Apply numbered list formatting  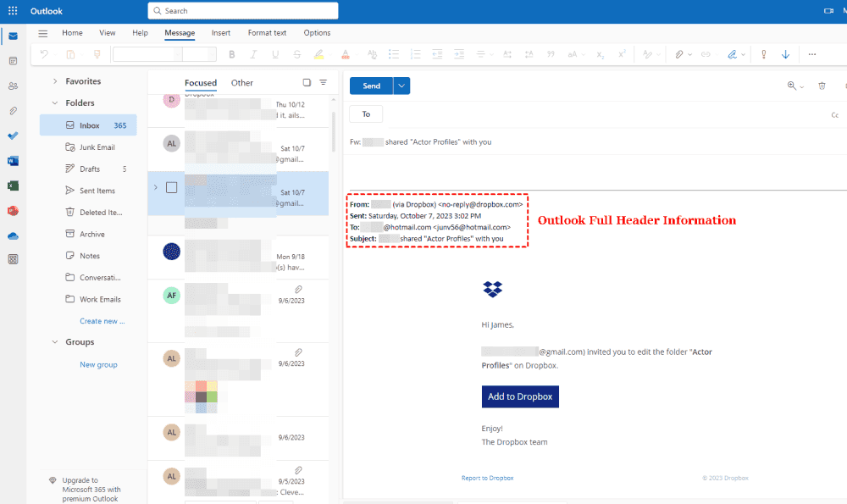(415, 54)
